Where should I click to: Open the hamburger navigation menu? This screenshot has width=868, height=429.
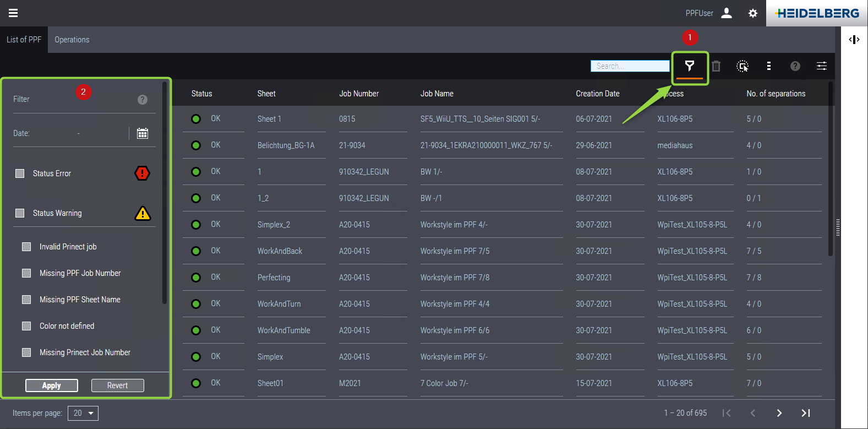click(13, 13)
